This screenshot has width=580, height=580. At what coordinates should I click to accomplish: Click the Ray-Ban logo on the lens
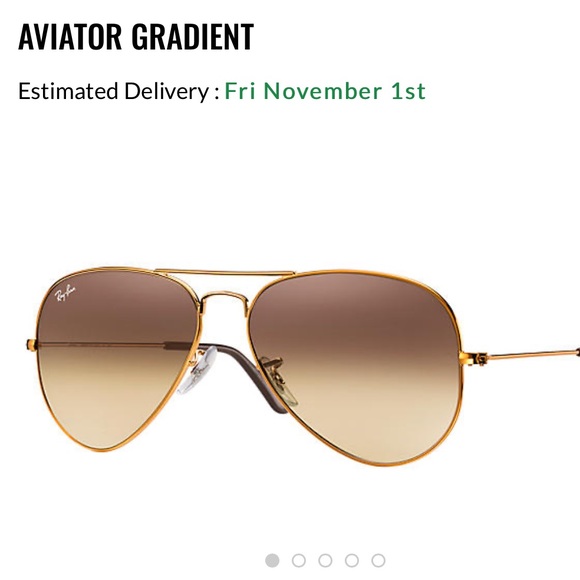pyautogui.click(x=65, y=294)
